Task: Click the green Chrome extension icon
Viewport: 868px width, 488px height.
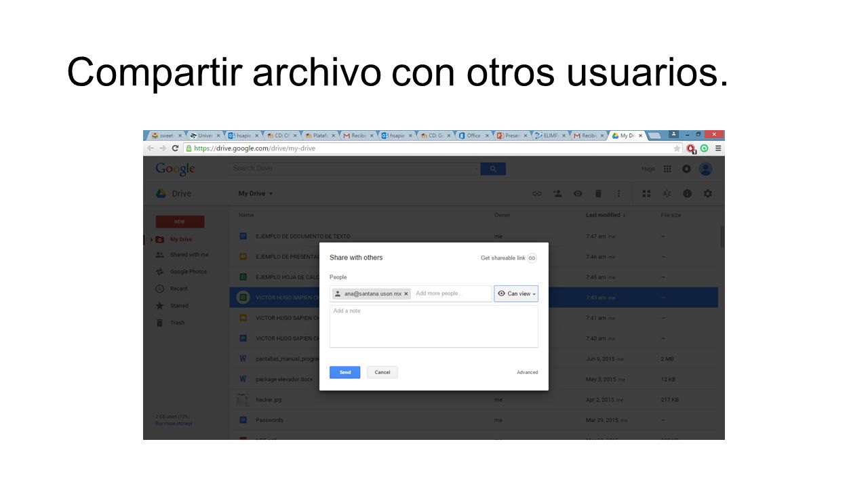Action: point(705,148)
